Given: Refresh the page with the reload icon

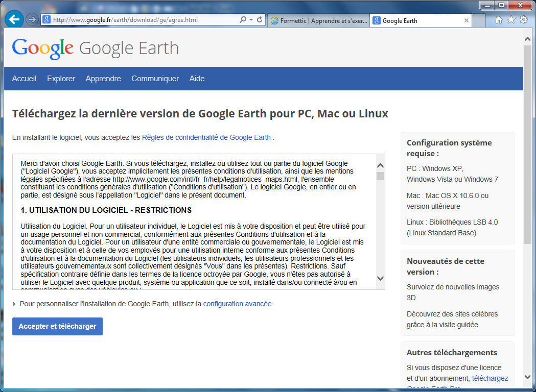Looking at the screenshot, I should 260,20.
